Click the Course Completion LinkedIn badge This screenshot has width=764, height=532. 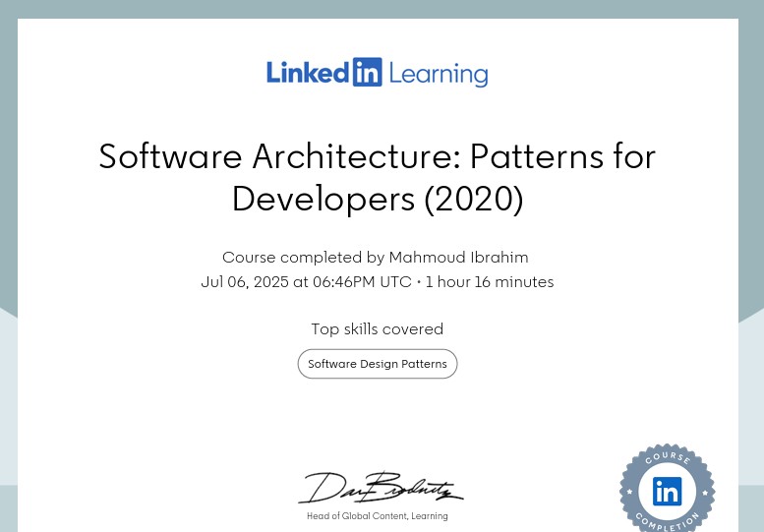[667, 488]
